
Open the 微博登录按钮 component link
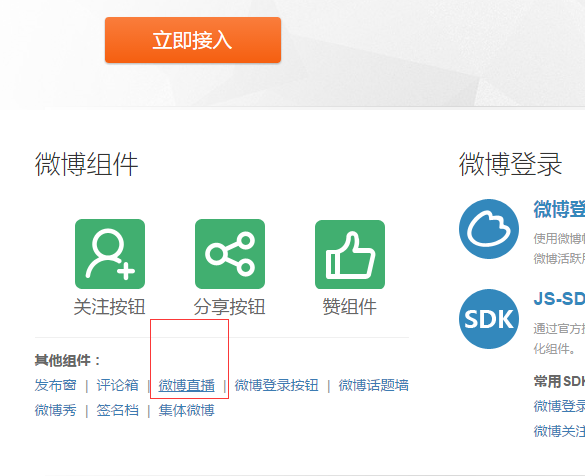[276, 385]
